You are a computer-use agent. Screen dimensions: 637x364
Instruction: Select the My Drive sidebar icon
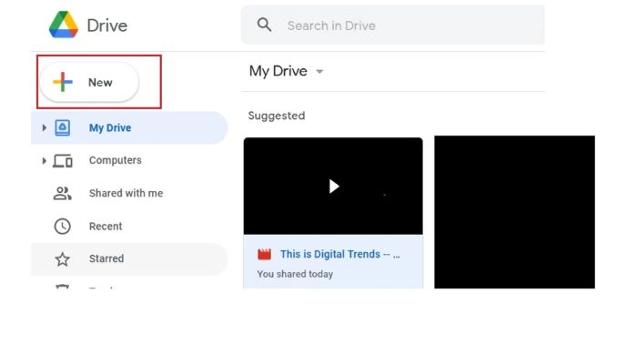[x=63, y=128]
